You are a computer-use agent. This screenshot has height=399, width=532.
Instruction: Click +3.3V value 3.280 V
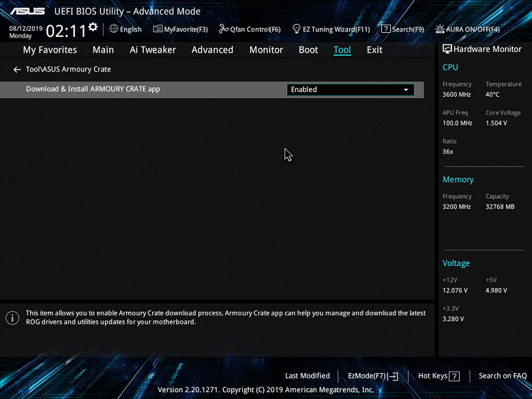(x=454, y=319)
